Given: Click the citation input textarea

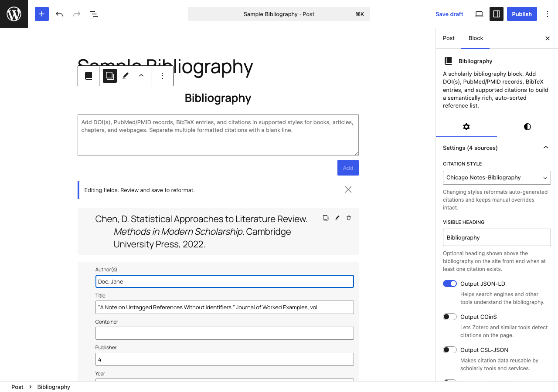Looking at the screenshot, I should (218, 135).
